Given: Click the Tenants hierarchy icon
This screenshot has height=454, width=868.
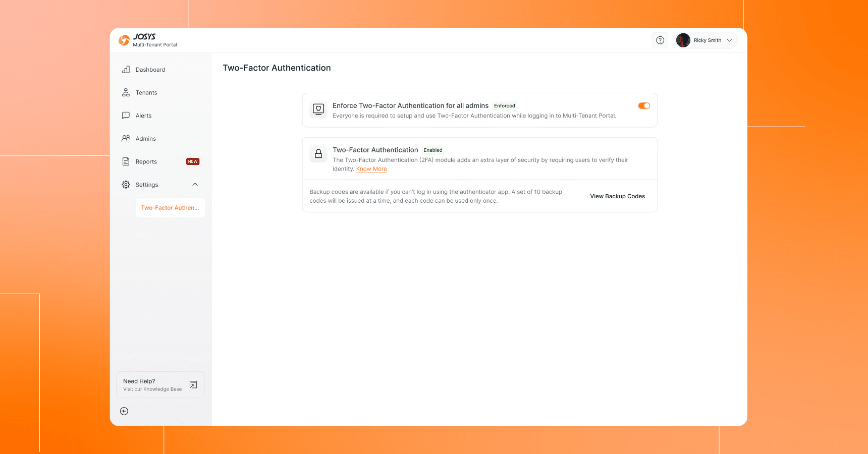Looking at the screenshot, I should tap(126, 92).
